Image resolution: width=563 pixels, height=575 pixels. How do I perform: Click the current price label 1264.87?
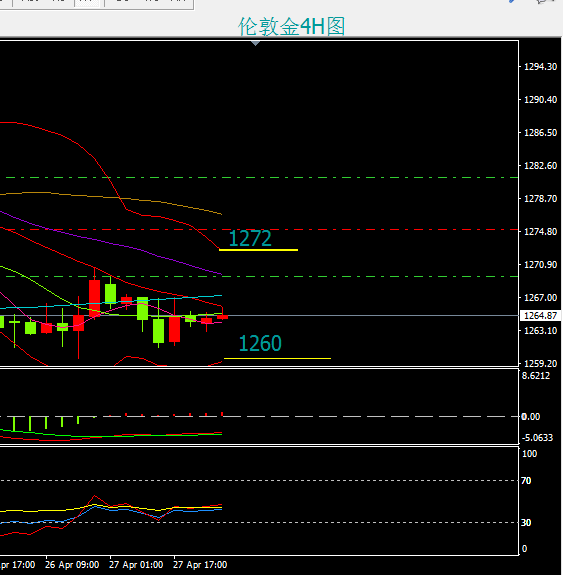point(540,316)
